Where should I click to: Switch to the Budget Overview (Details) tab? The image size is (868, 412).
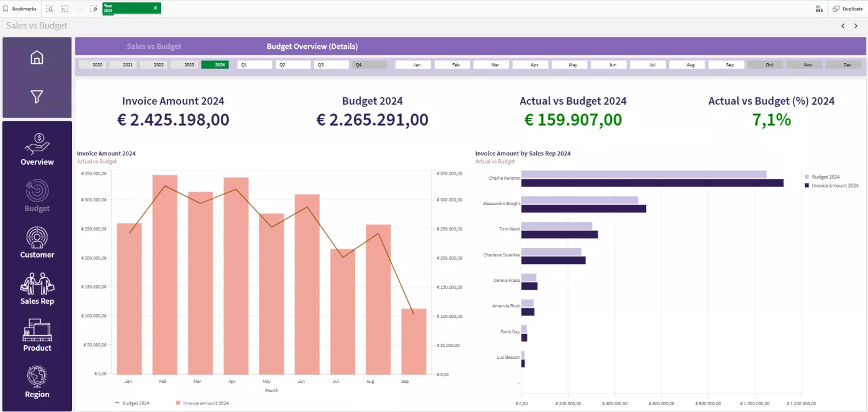click(311, 46)
